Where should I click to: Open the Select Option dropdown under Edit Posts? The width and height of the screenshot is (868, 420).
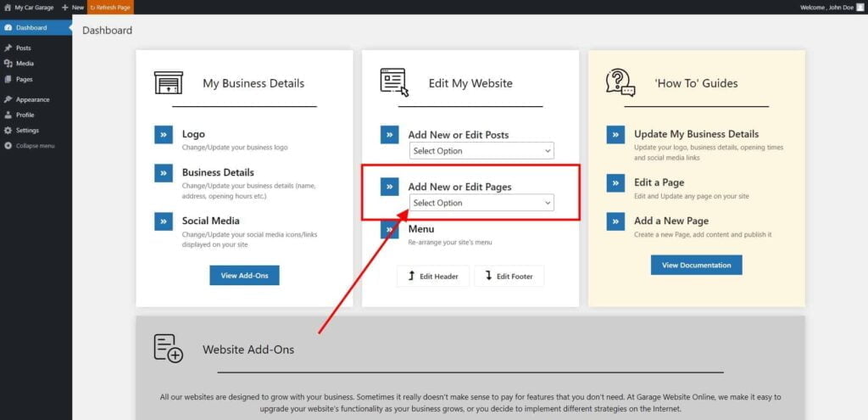click(x=481, y=151)
